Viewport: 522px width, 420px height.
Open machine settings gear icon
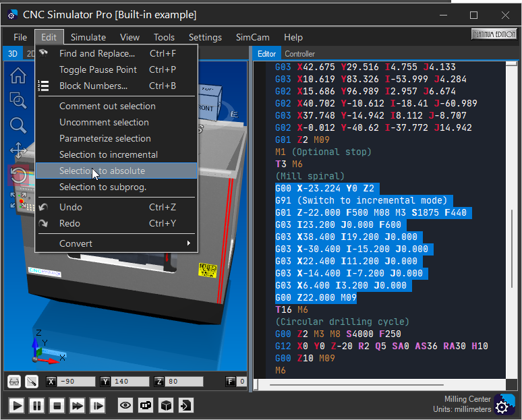tap(504, 404)
